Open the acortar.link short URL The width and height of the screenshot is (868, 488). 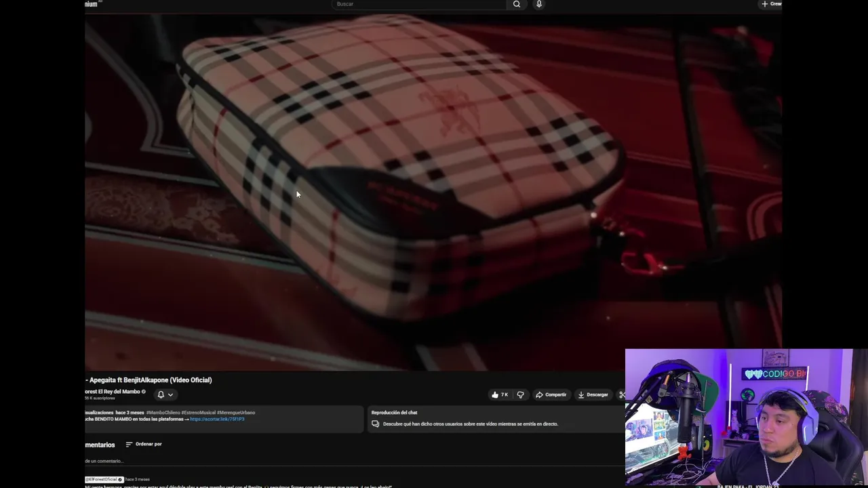click(x=217, y=419)
